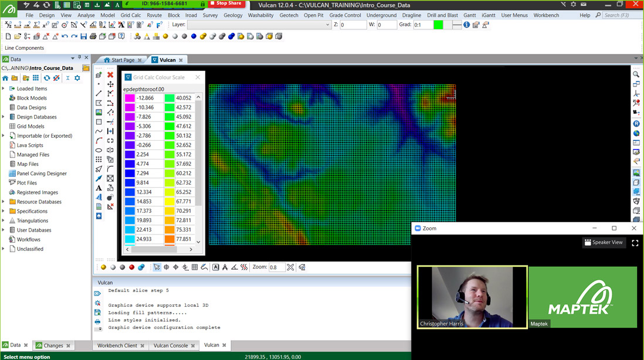This screenshot has height=360, width=644.
Task: Click the blue F query icon
Action: (x=160, y=25)
